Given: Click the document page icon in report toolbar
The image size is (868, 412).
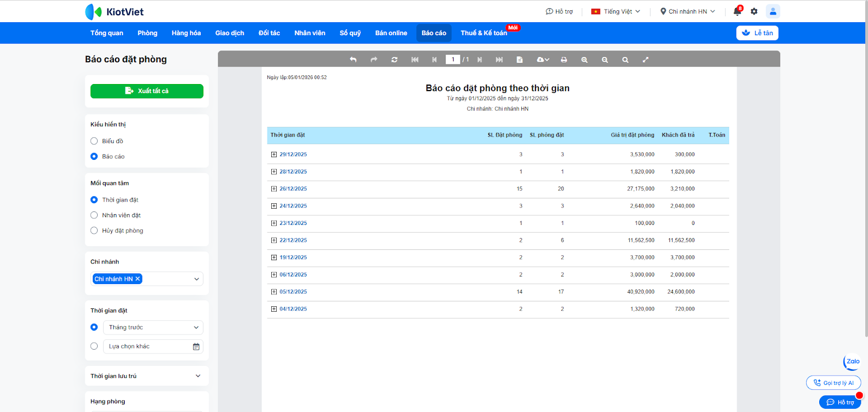Looking at the screenshot, I should tap(520, 60).
